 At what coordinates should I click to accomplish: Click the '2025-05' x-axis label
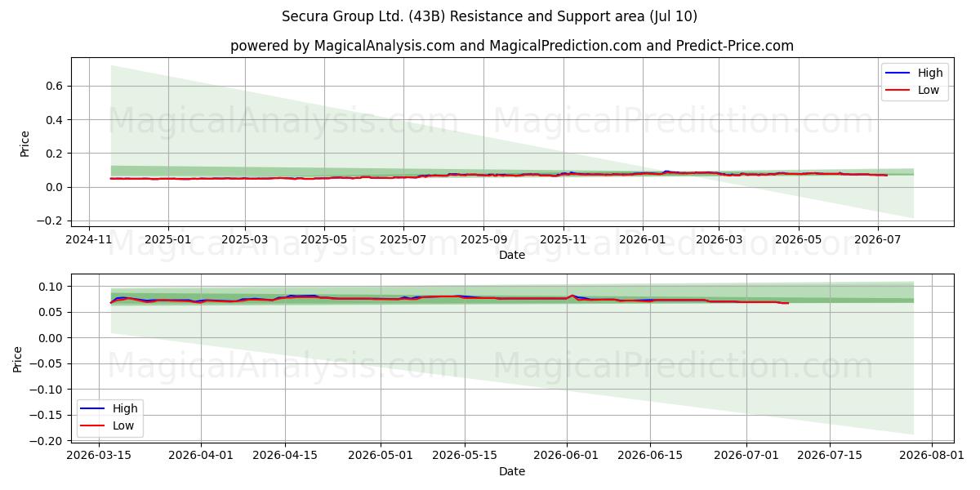pyautogui.click(x=324, y=240)
